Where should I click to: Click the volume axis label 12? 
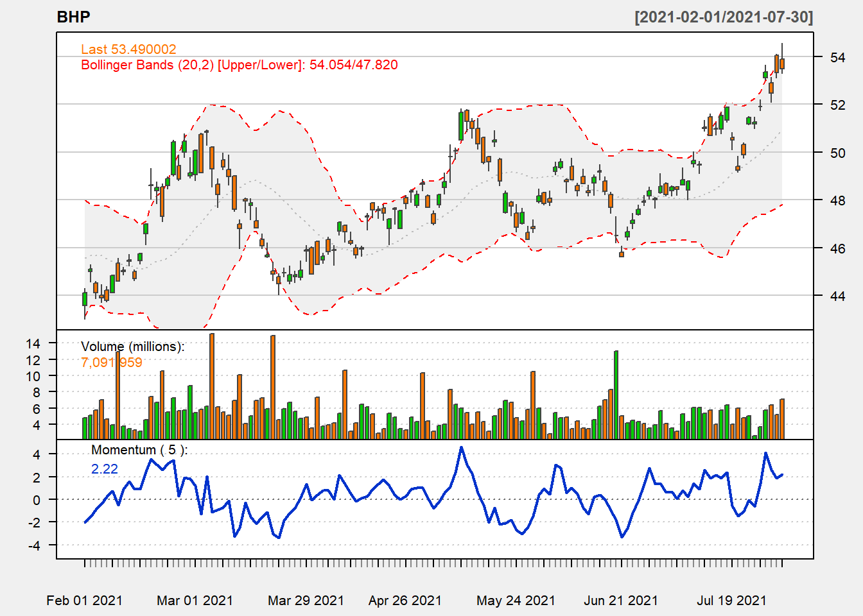pyautogui.click(x=33, y=360)
